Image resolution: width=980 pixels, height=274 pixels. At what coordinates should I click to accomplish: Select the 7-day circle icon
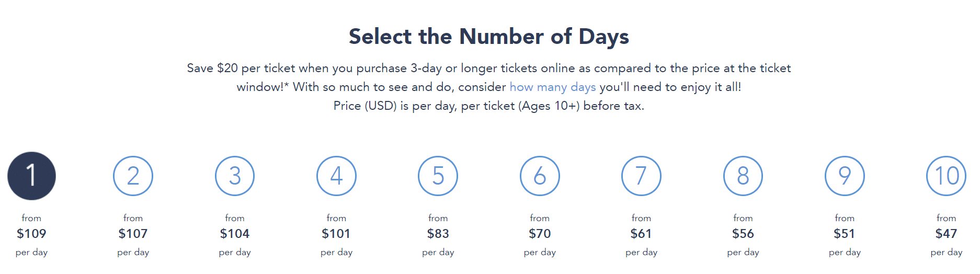[641, 176]
